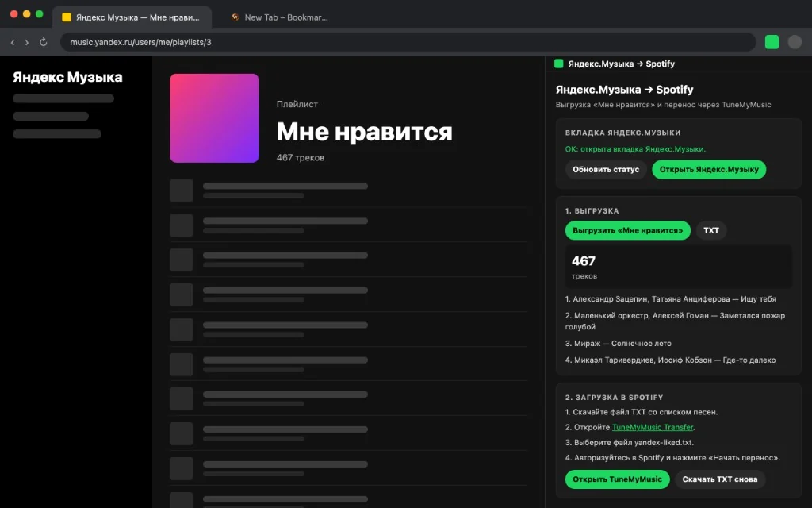This screenshot has height=508, width=812.
Task: Click track entry Мираж — Солнечное лето
Action: (619, 344)
